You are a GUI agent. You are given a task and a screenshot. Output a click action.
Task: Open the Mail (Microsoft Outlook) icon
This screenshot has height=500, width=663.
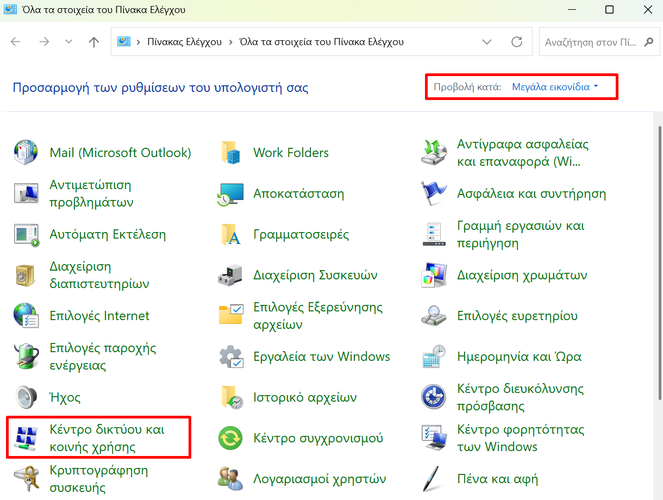[x=26, y=152]
